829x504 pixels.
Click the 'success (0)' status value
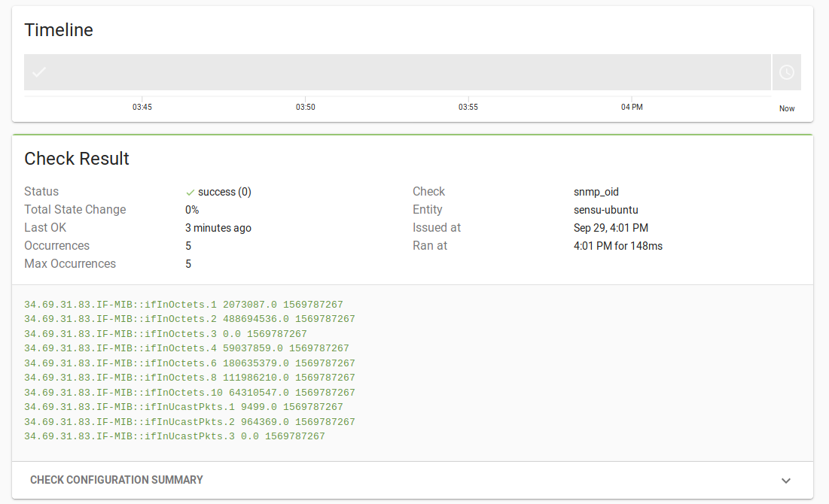point(224,192)
